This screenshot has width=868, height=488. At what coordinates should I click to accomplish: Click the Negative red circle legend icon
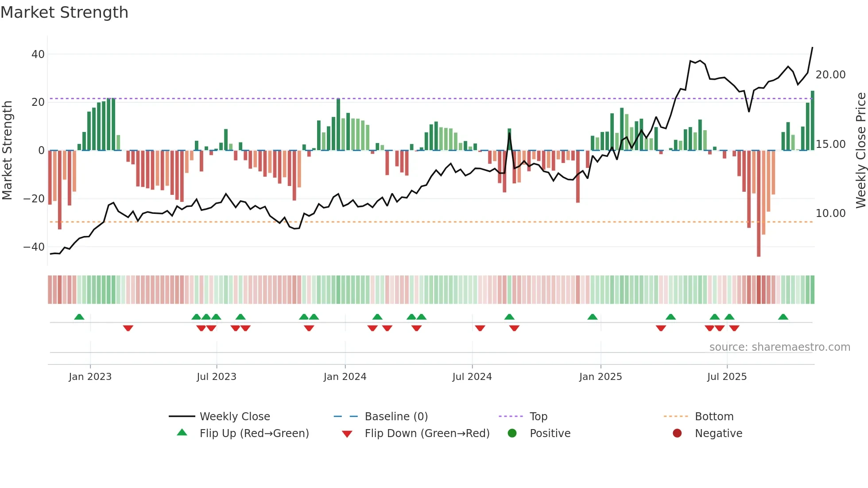[x=677, y=433]
